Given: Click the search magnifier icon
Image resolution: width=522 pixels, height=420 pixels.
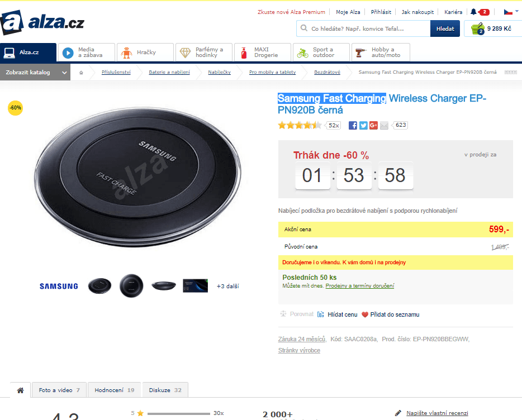Looking at the screenshot, I should pyautogui.click(x=304, y=28).
